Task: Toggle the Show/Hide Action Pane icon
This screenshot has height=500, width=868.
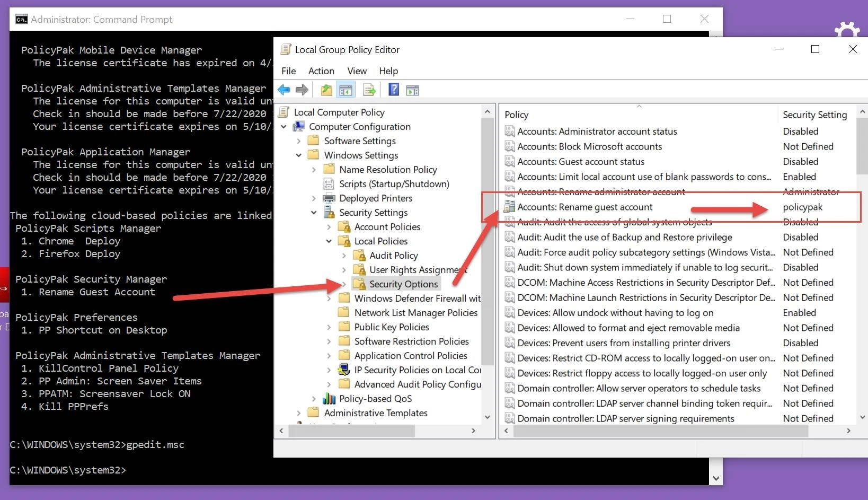Action: (x=412, y=90)
